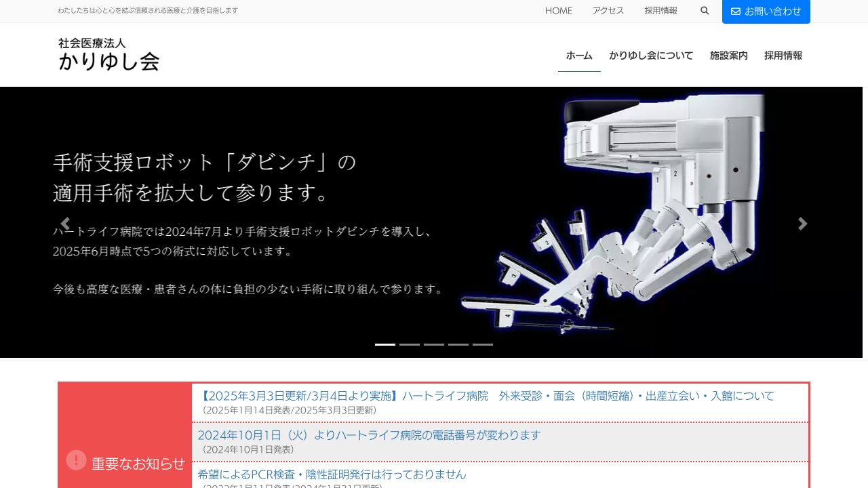
Task: Select the first carousel indicator
Action: 385,344
